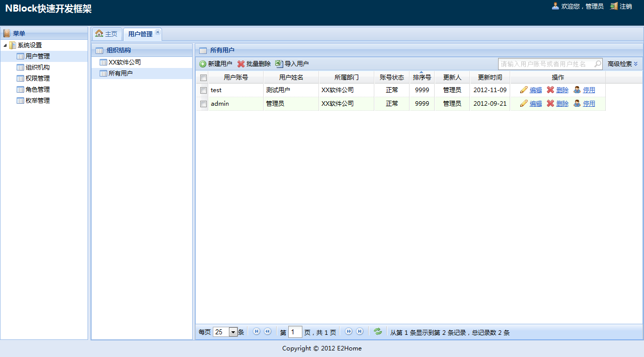Expand 高级检索 advanced search
Viewport: 644px width, 357px height.
coord(622,64)
